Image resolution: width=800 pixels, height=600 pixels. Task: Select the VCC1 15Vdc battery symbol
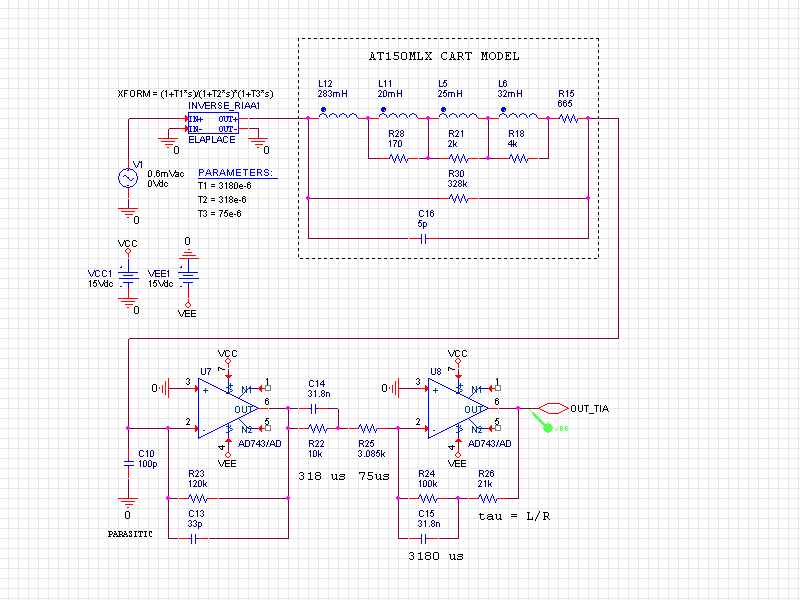coord(128,276)
